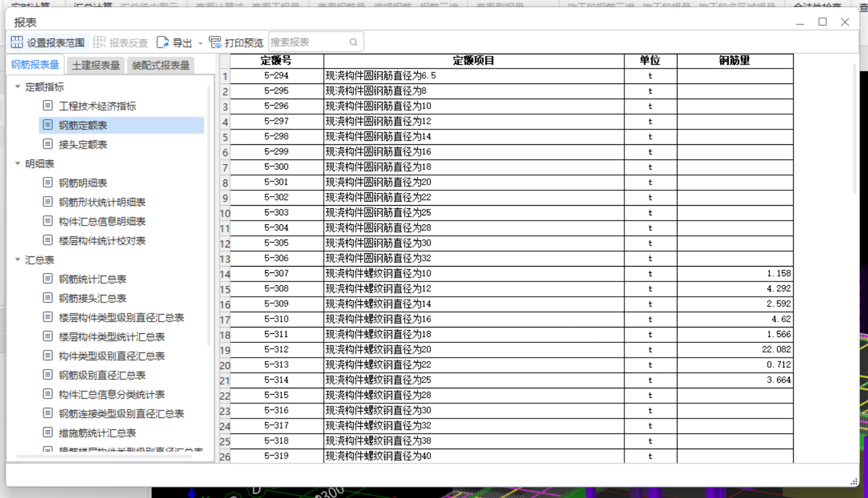Select the 钢筋定额表 report
The height and width of the screenshot is (498, 868).
click(x=83, y=126)
